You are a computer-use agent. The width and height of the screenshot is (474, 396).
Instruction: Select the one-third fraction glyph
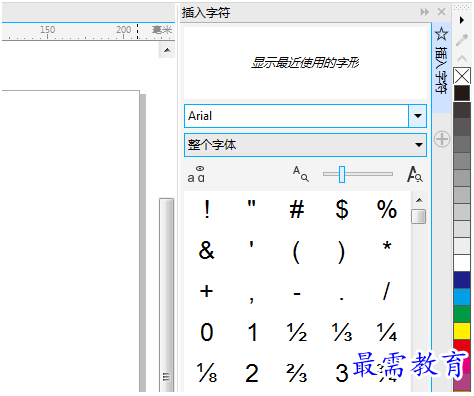tap(342, 332)
